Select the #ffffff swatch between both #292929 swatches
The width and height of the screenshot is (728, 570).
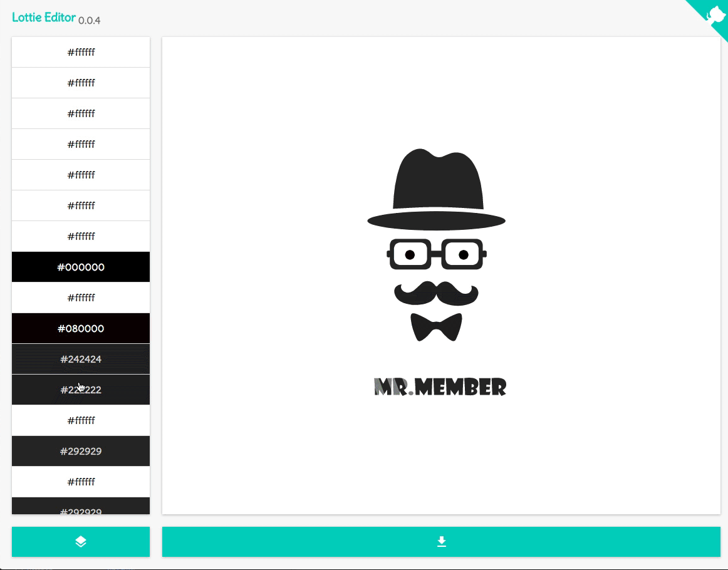[81, 482]
